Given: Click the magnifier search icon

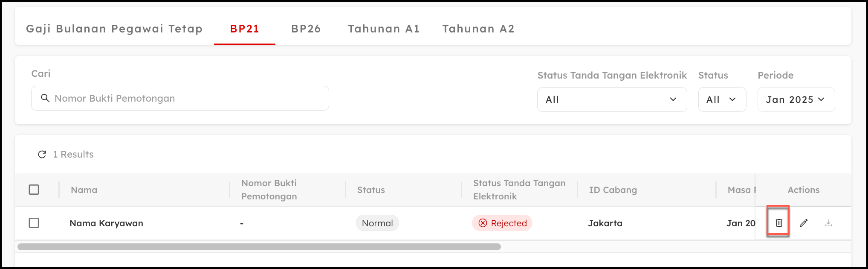Looking at the screenshot, I should click(x=45, y=98).
